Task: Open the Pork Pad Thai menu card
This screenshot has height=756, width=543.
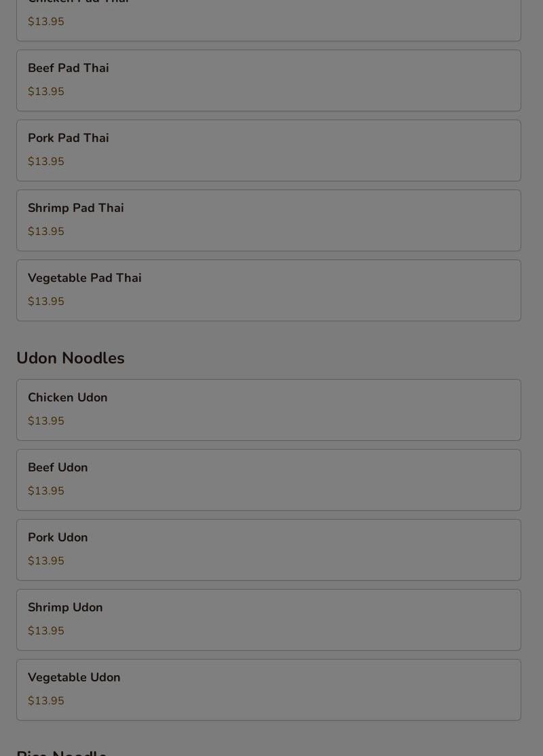Action: [x=268, y=150]
